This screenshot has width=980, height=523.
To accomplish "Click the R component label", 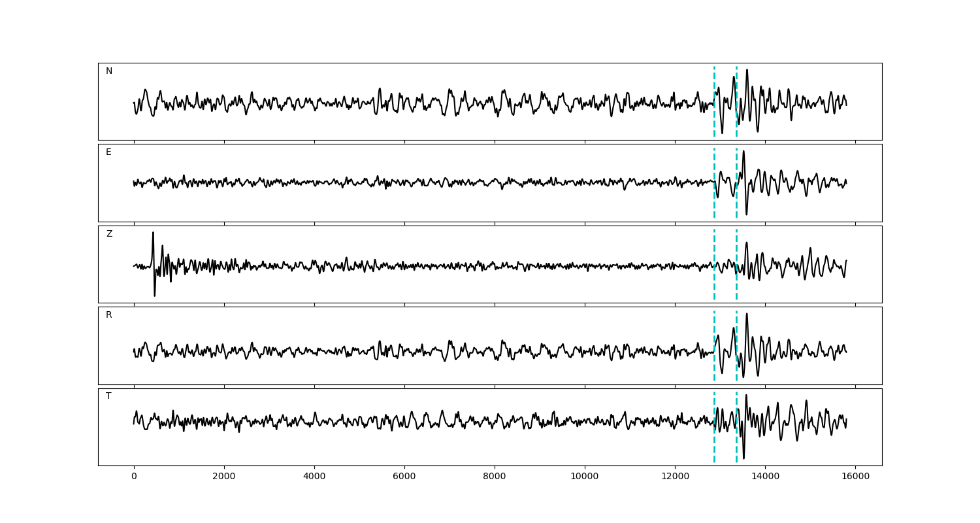I will coord(109,315).
